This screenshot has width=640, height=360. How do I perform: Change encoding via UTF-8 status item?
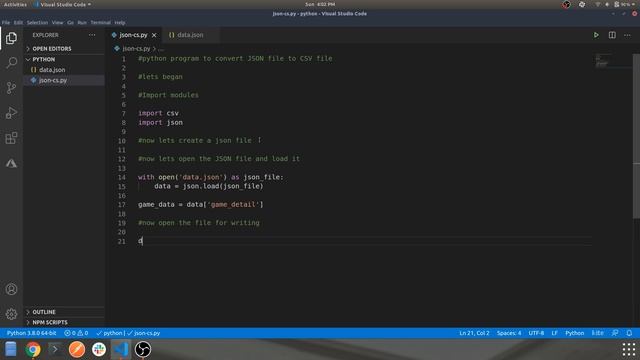point(536,333)
